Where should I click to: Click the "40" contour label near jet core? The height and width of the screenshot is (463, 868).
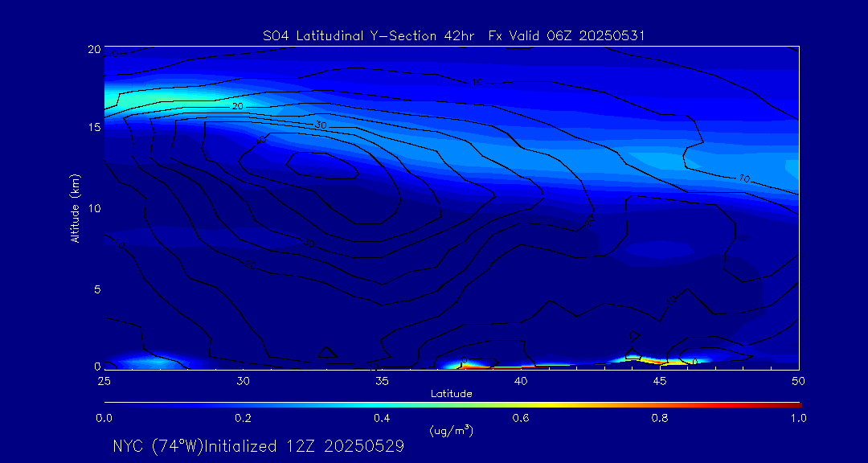(261, 141)
